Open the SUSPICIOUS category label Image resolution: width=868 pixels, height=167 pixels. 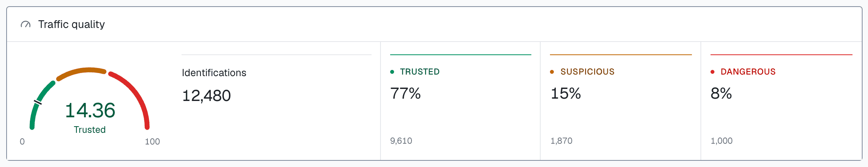pos(587,72)
